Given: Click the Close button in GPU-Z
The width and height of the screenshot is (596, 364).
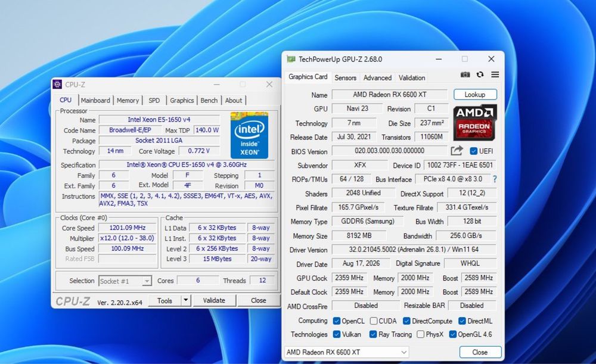Looking at the screenshot, I should pyautogui.click(x=480, y=352).
